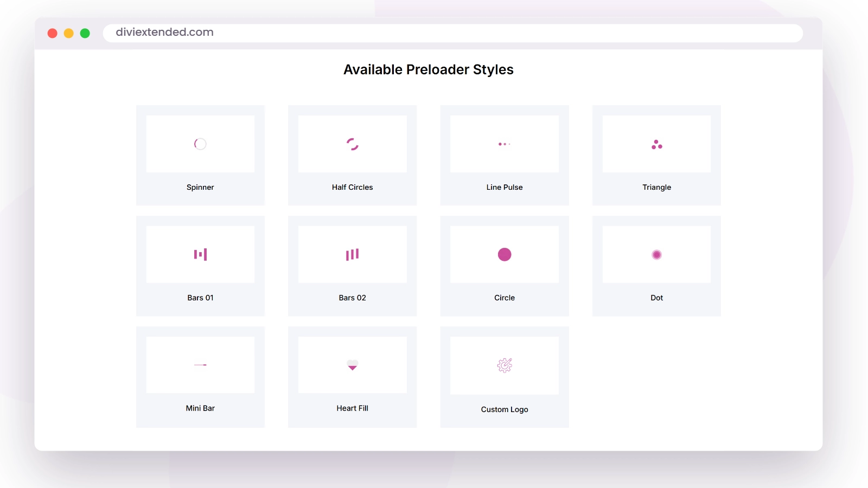Screen dimensions: 868x488
Task: Click the yellow minimize window dot
Action: coord(69,33)
